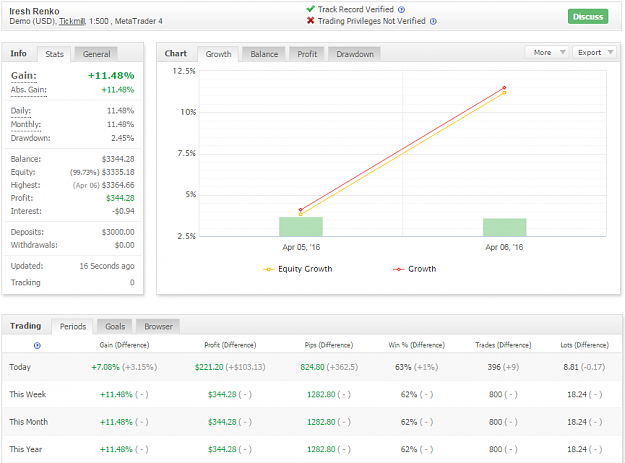Screen dimensions: 625x463
Task: Click the $3335.18 equity value
Action: click(118, 173)
